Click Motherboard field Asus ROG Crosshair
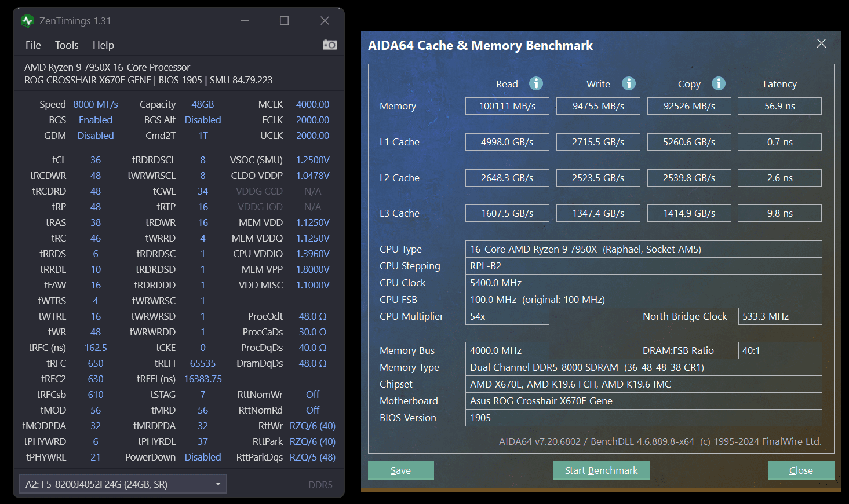This screenshot has height=504, width=849. [x=643, y=401]
